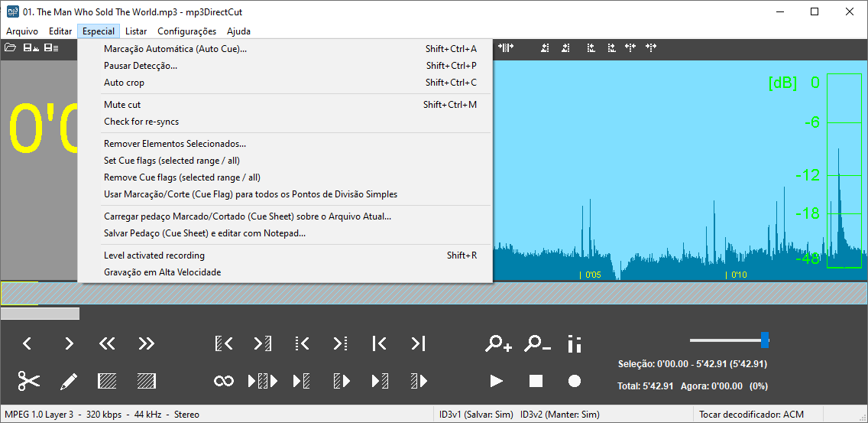
Task: Click the single left arrow navigation button
Action: (x=27, y=343)
